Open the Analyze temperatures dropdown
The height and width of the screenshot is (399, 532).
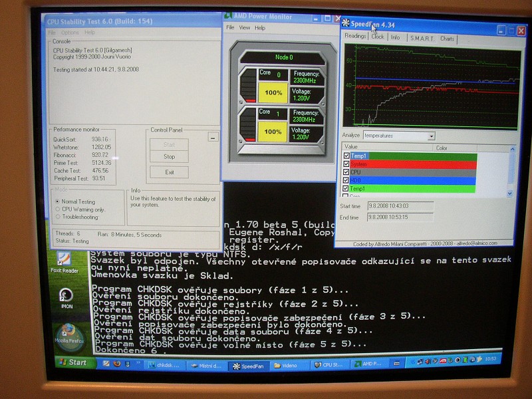coord(400,136)
